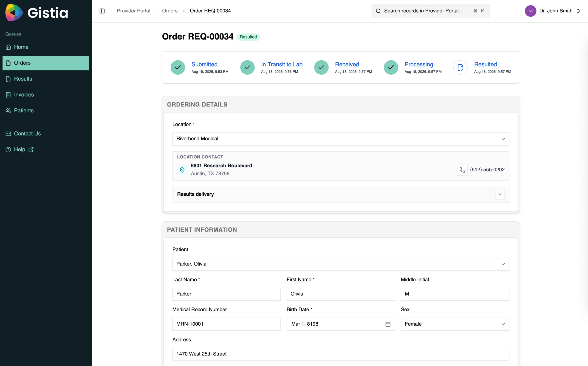This screenshot has width=588, height=366.
Task: Click the Received step checkmark icon
Action: (321, 68)
